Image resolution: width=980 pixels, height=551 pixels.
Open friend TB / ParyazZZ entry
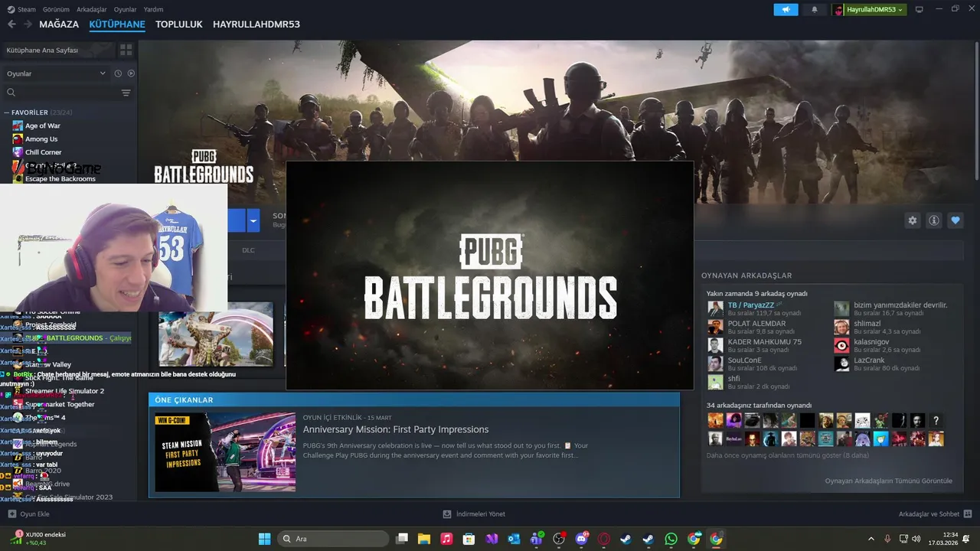pyautogui.click(x=756, y=308)
